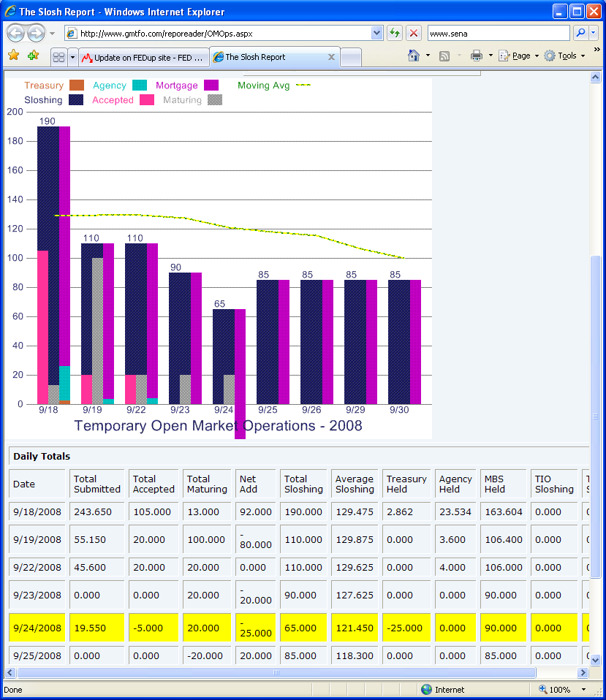Open the Tools menu dropdown
Screen dimensions: 606x700
(565, 56)
